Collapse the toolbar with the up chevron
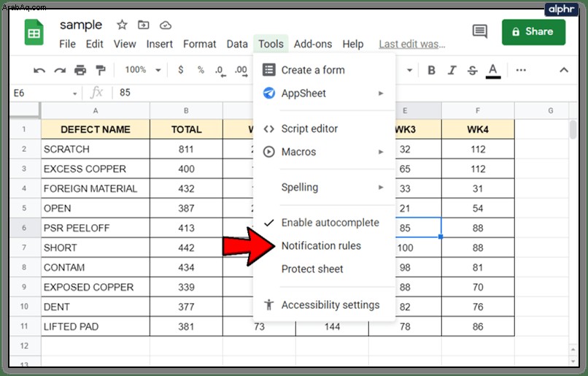The width and height of the screenshot is (588, 376). click(x=564, y=70)
